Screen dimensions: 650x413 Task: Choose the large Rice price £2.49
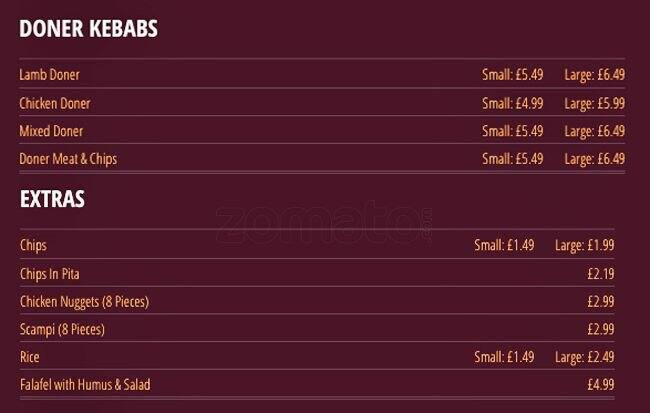point(584,357)
